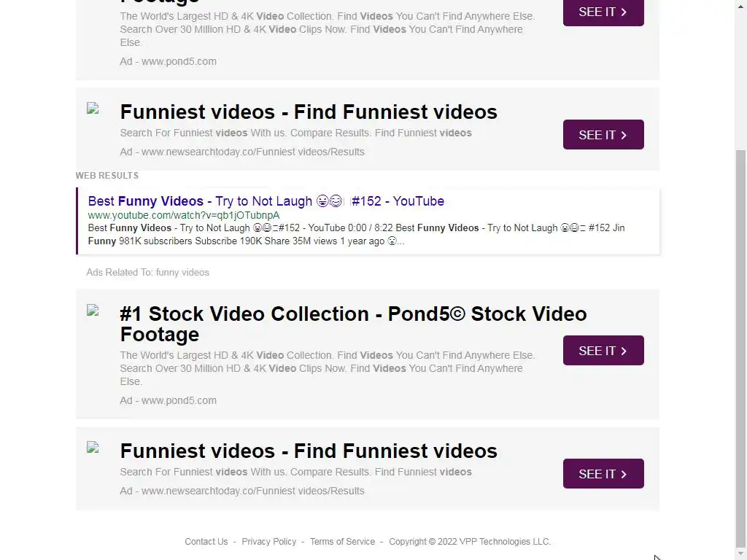Image resolution: width=747 pixels, height=560 pixels.
Task: Click bottom 'Search For Funniest videos With us' description
Action: coord(296,472)
